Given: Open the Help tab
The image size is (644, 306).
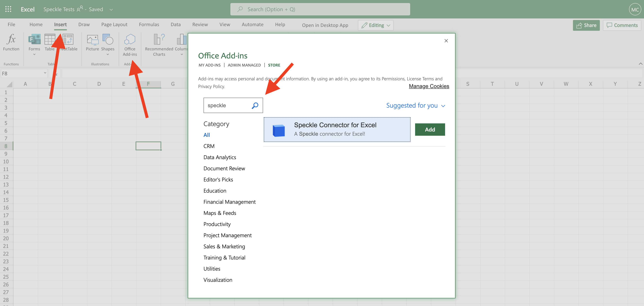Looking at the screenshot, I should (x=280, y=25).
